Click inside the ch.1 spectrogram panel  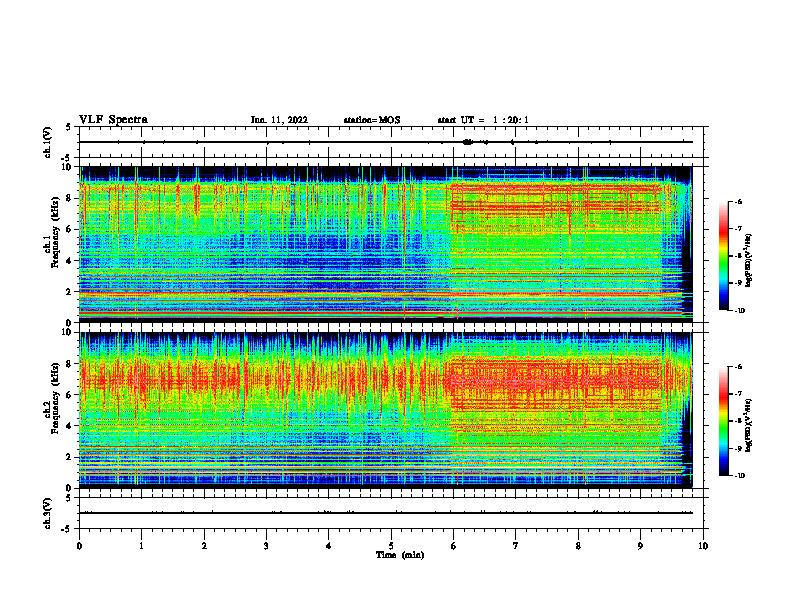tap(385, 244)
